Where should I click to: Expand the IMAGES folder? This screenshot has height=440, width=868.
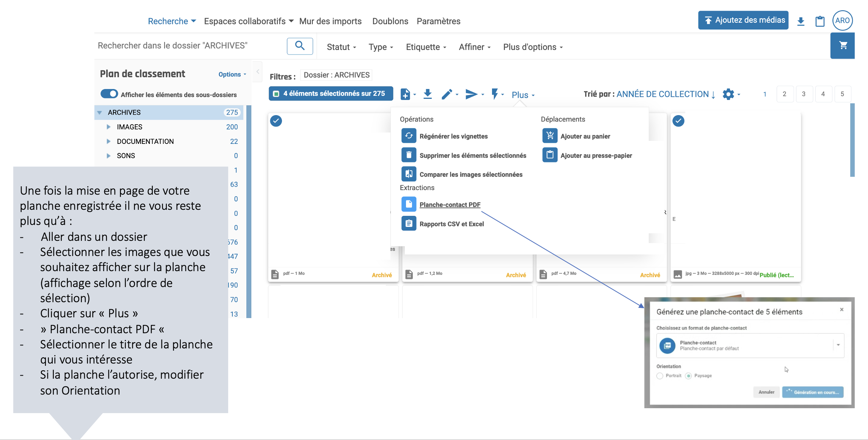click(x=109, y=127)
